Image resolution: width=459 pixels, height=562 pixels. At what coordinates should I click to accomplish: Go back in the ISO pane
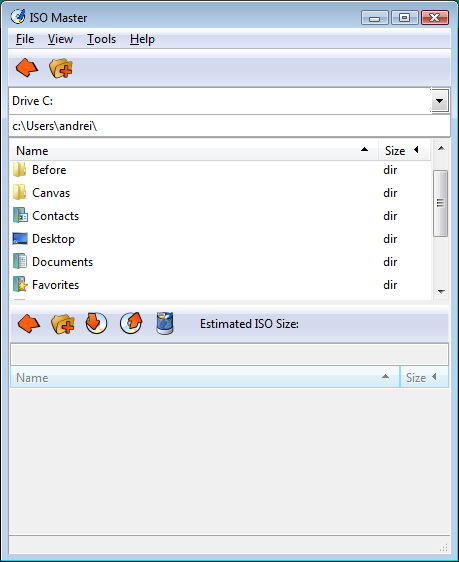[29, 324]
